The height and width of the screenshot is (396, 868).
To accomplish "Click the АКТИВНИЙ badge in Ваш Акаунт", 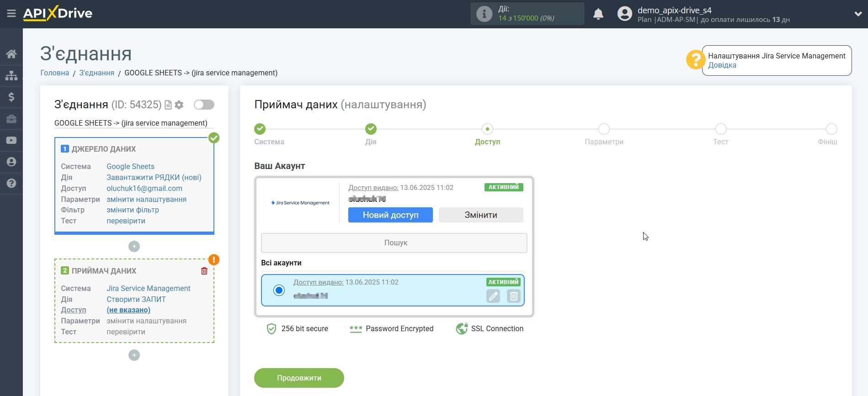I will click(x=504, y=187).
